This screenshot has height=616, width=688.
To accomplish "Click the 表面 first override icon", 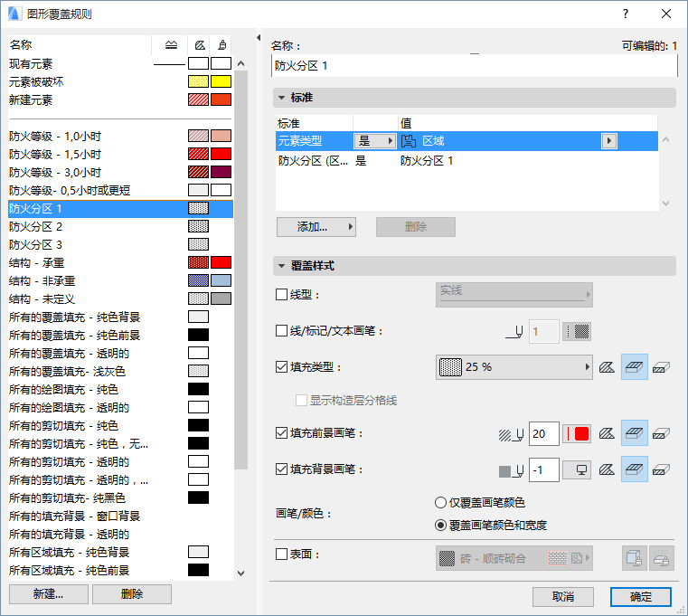I will [634, 558].
